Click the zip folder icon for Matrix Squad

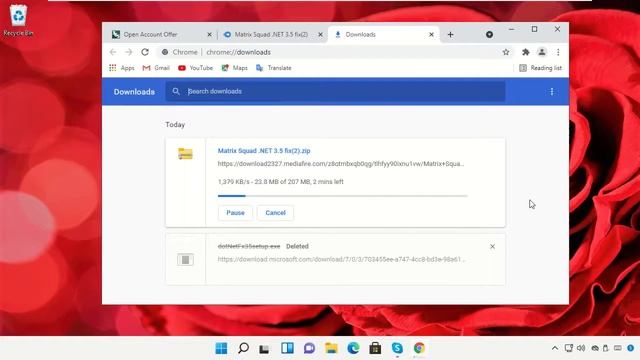click(x=185, y=154)
